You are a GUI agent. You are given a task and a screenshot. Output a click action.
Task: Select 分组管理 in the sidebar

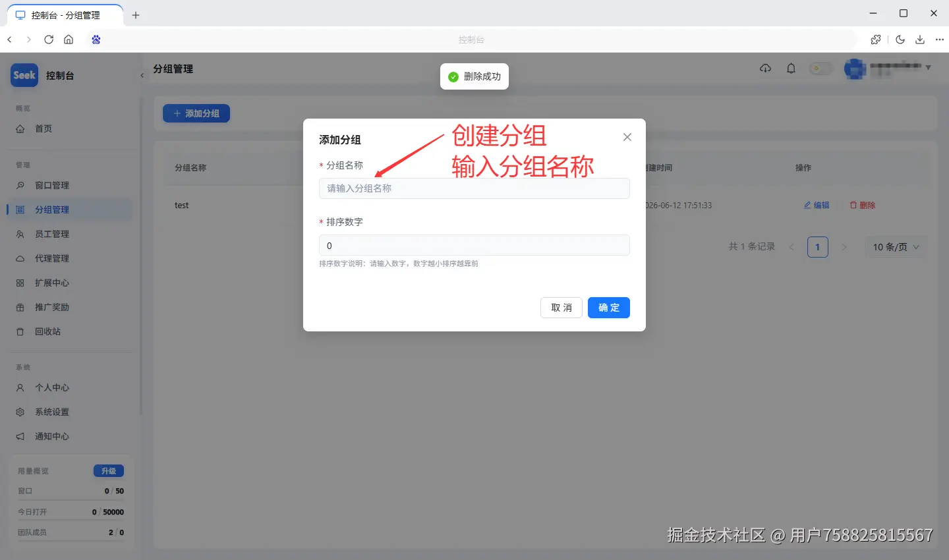coord(70,210)
